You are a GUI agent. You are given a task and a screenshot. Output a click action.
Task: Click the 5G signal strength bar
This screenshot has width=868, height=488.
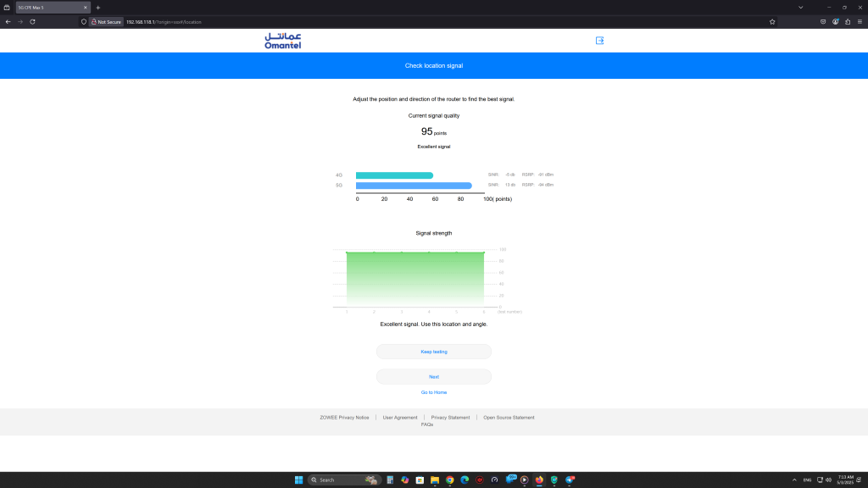[414, 185]
